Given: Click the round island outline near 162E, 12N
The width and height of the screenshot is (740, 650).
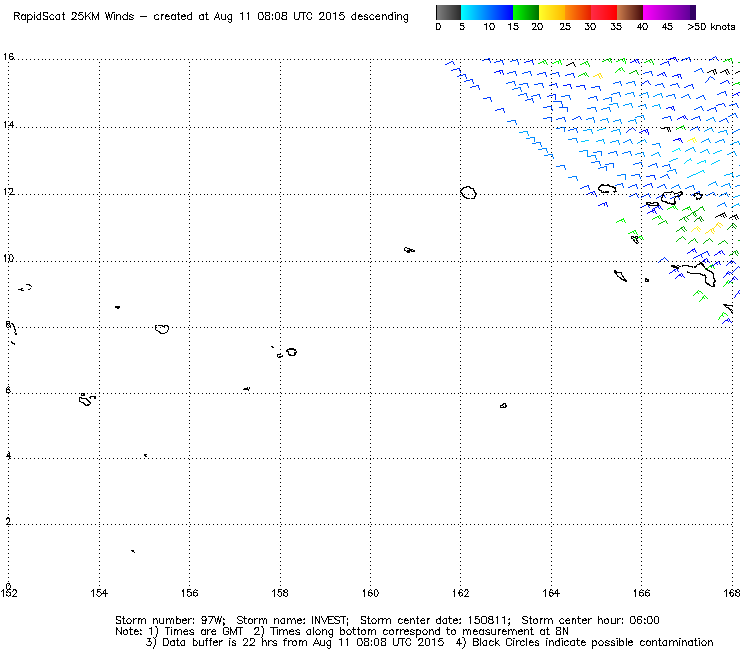Looking at the screenshot, I should click(468, 193).
